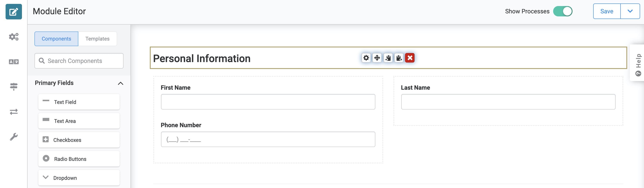Screen dimensions: 644x188
Task: Collapse the Primary Fields section
Action: click(x=121, y=83)
